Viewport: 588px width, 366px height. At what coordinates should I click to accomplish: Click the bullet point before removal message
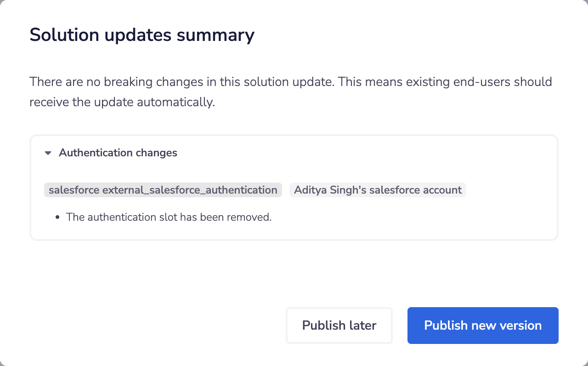(x=57, y=217)
